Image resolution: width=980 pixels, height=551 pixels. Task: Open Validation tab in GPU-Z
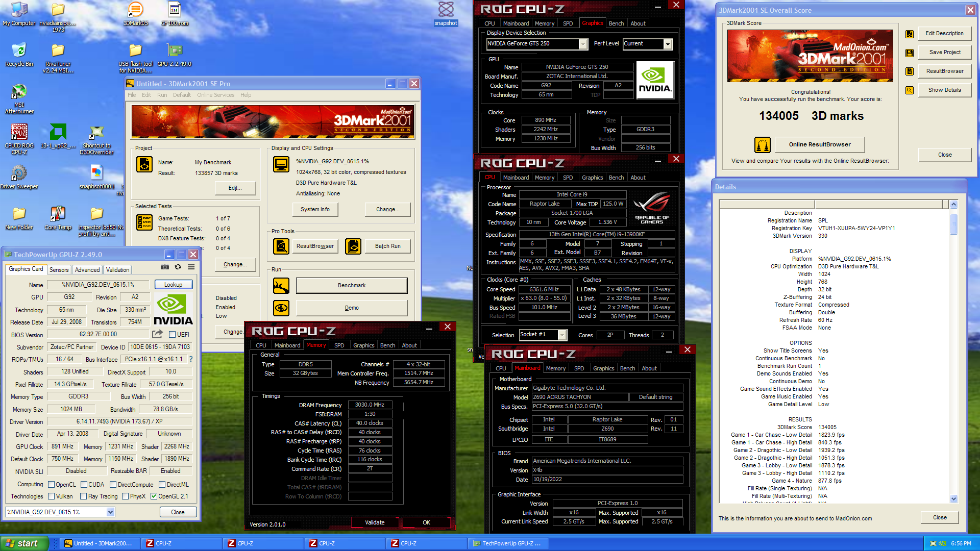pos(118,270)
